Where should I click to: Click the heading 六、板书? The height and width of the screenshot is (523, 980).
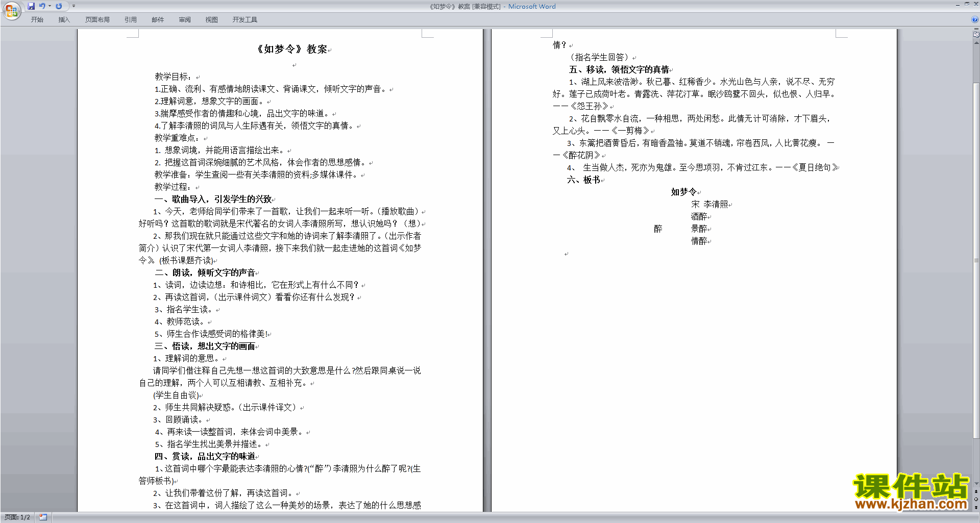pos(583,180)
